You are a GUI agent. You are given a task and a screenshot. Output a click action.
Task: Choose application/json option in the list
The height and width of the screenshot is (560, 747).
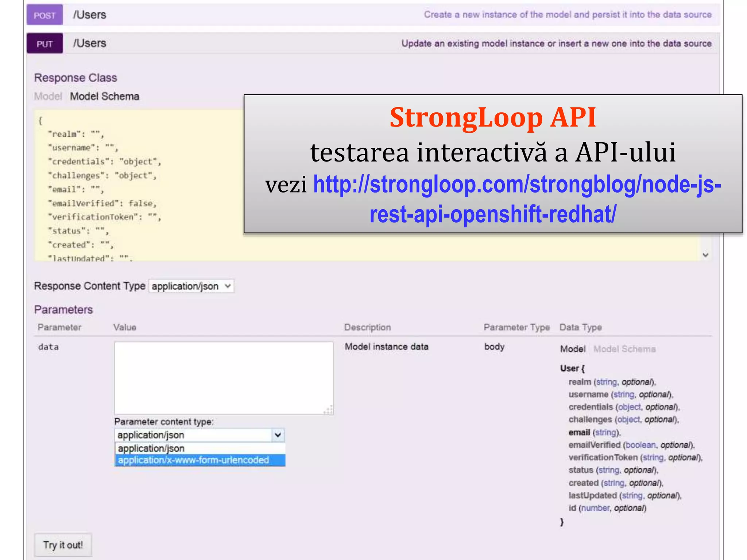(x=151, y=448)
